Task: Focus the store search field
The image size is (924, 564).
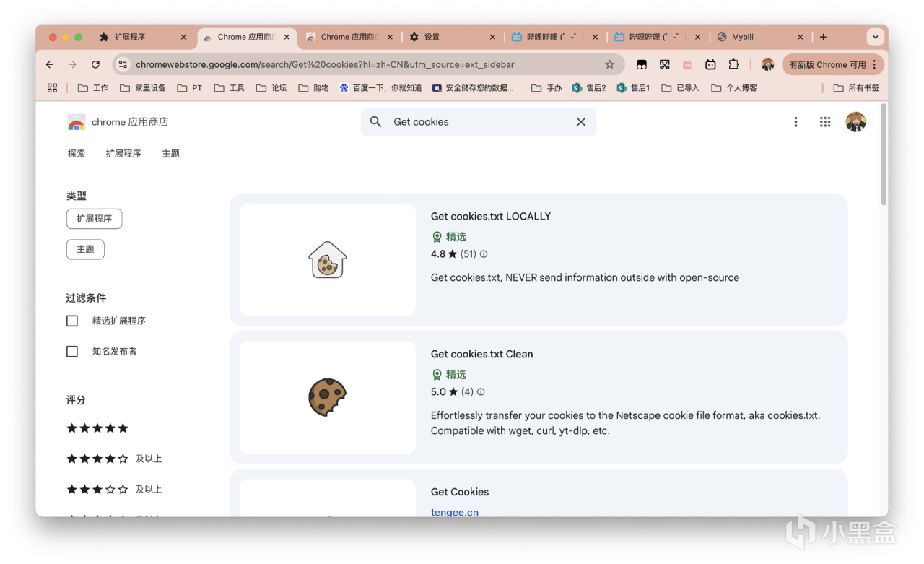Action: [x=479, y=122]
